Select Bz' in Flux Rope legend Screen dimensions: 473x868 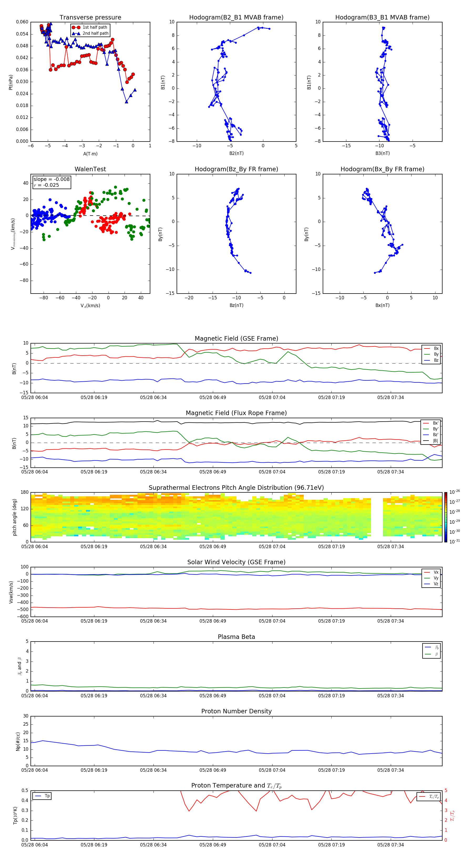coord(431,435)
